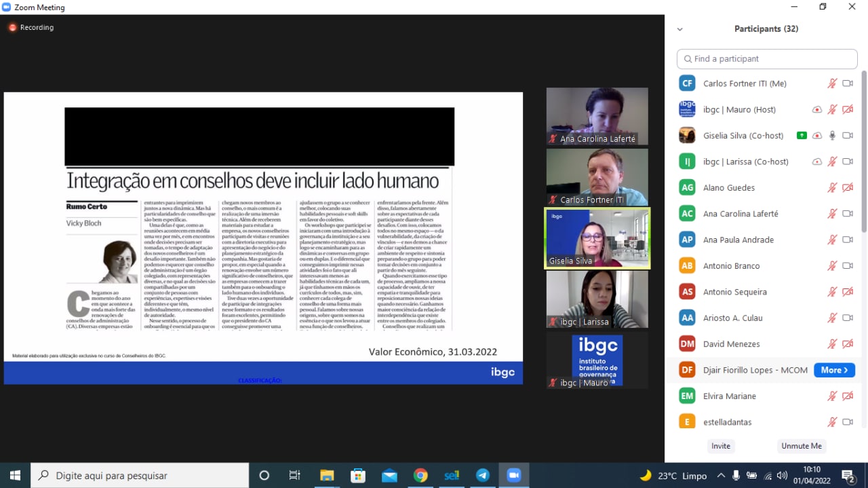The width and height of the screenshot is (868, 488).
Task: Toggle the video icon for Ana Carolina Laferté
Action: [848, 214]
